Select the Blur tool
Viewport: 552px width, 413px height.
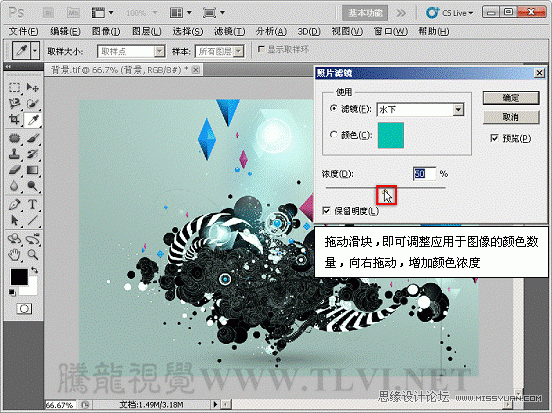pos(14,186)
